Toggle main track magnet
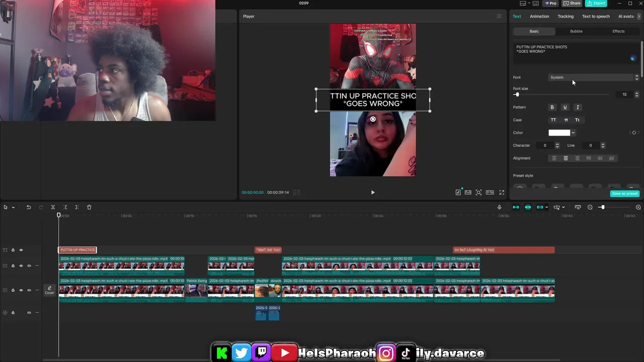This screenshot has width=644, height=362. coord(516,207)
